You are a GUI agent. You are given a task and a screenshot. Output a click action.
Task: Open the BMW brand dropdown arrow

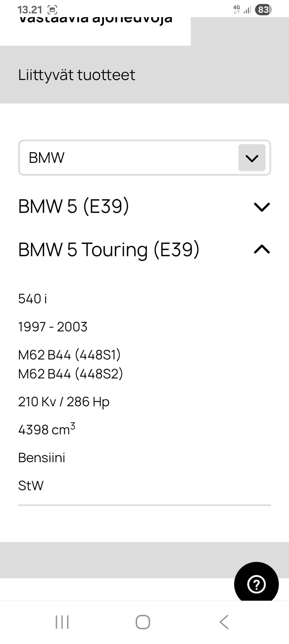tap(252, 158)
